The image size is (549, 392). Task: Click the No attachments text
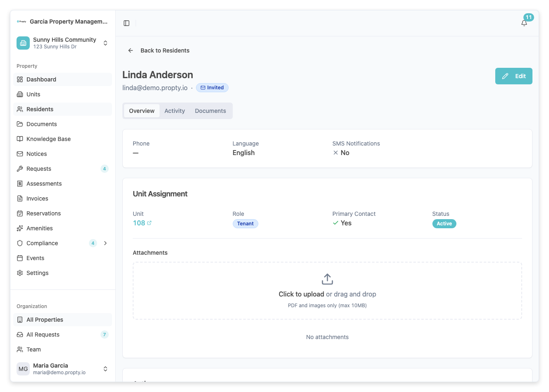tap(327, 337)
